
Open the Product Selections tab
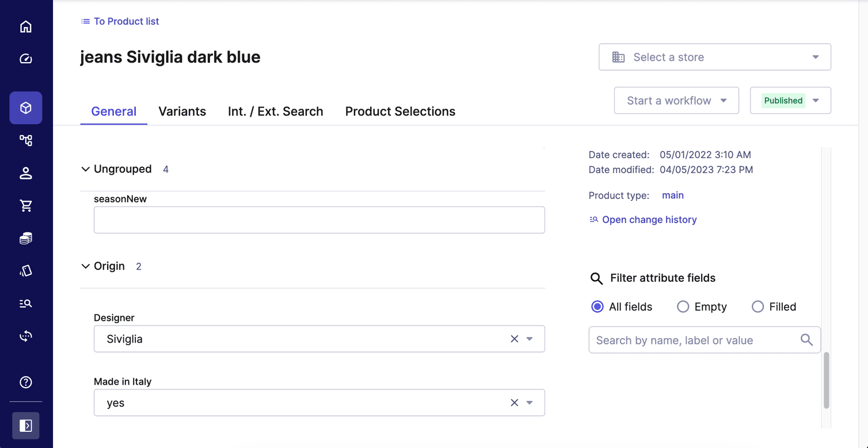pos(399,111)
